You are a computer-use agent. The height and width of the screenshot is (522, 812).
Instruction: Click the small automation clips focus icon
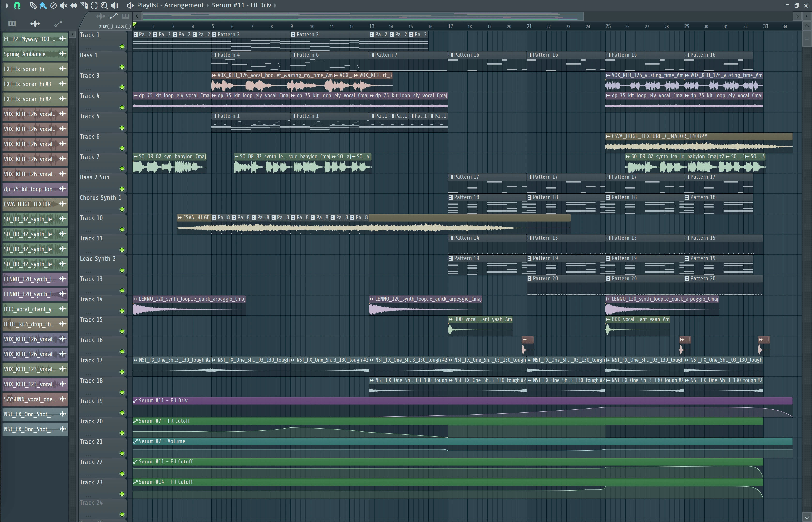click(114, 16)
